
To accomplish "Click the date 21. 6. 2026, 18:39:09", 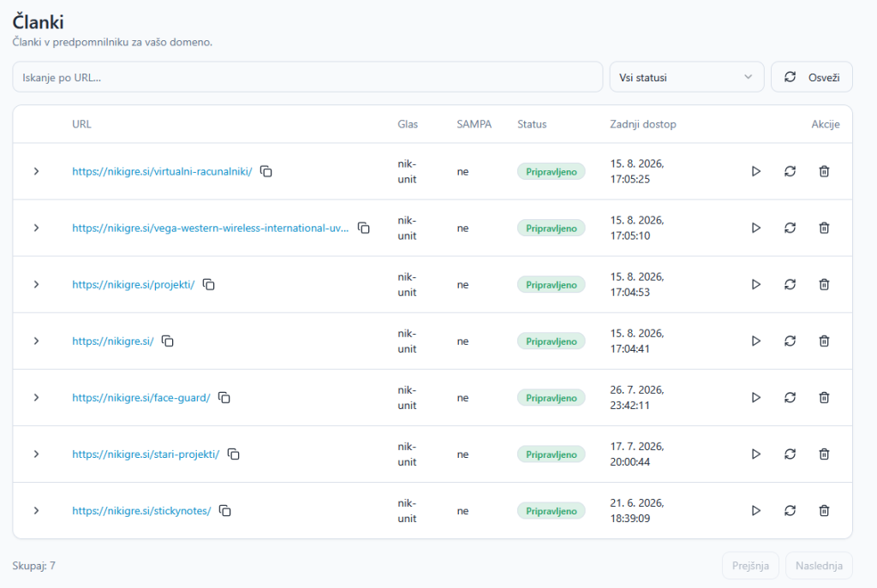I will (x=637, y=510).
